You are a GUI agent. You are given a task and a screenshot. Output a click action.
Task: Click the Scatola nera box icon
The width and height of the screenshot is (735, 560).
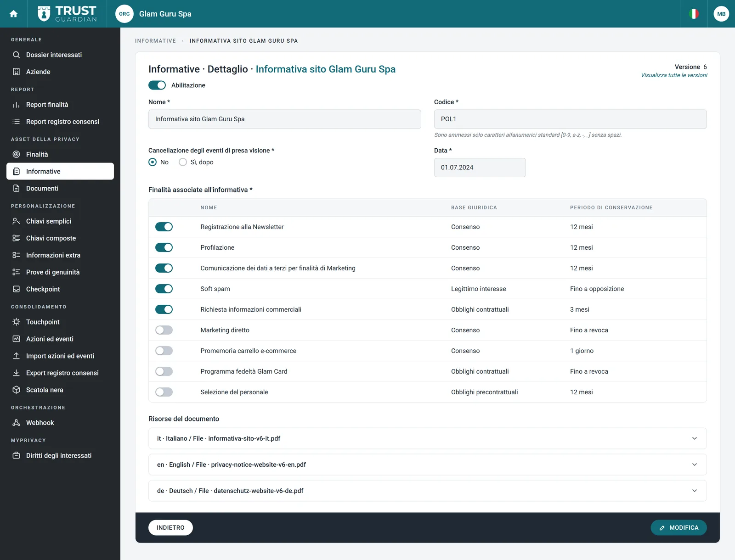17,390
